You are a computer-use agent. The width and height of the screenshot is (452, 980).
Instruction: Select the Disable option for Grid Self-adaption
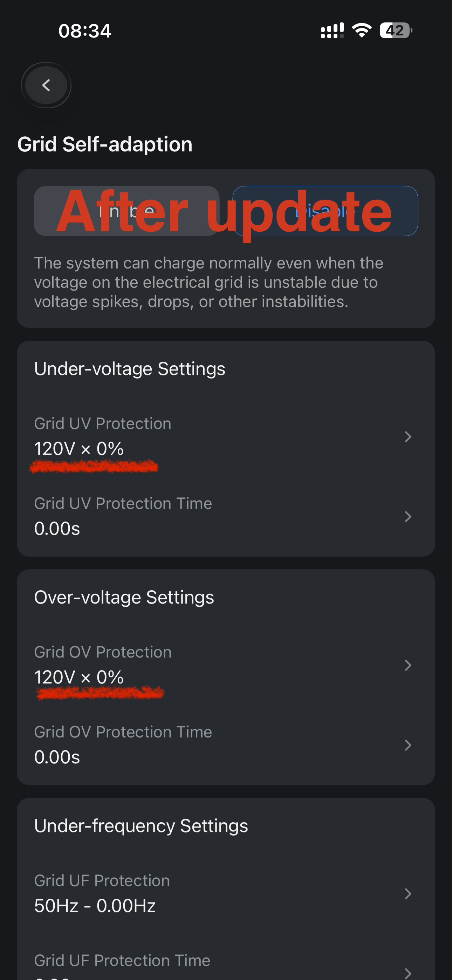(325, 211)
